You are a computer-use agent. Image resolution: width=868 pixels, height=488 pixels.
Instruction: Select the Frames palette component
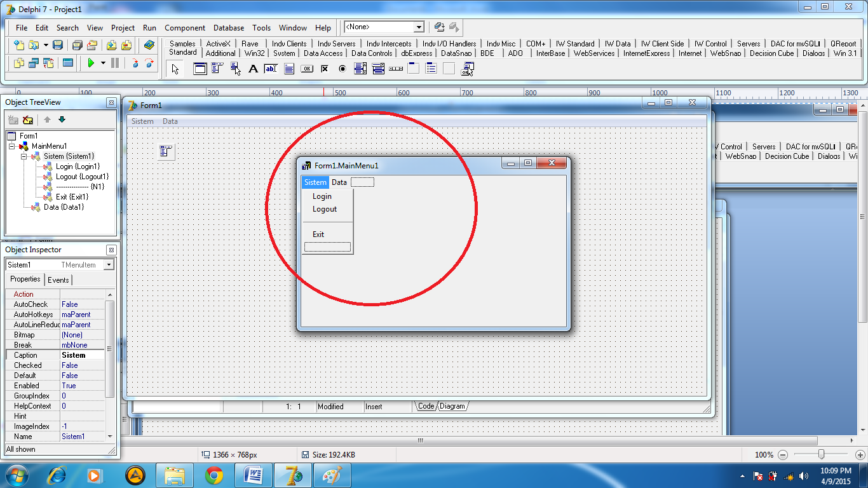(x=200, y=69)
